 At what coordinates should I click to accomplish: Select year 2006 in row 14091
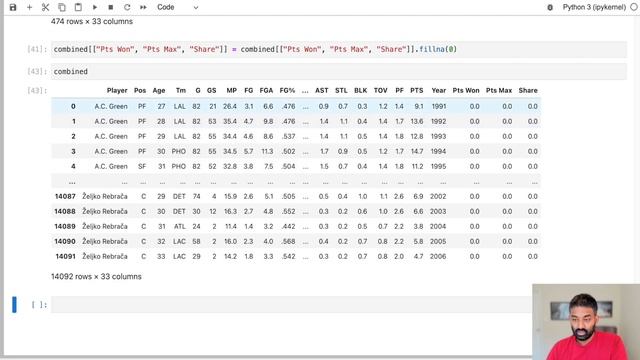click(x=438, y=257)
